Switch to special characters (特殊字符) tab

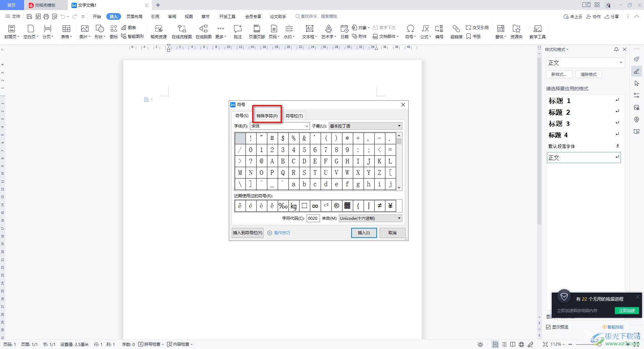tap(267, 116)
